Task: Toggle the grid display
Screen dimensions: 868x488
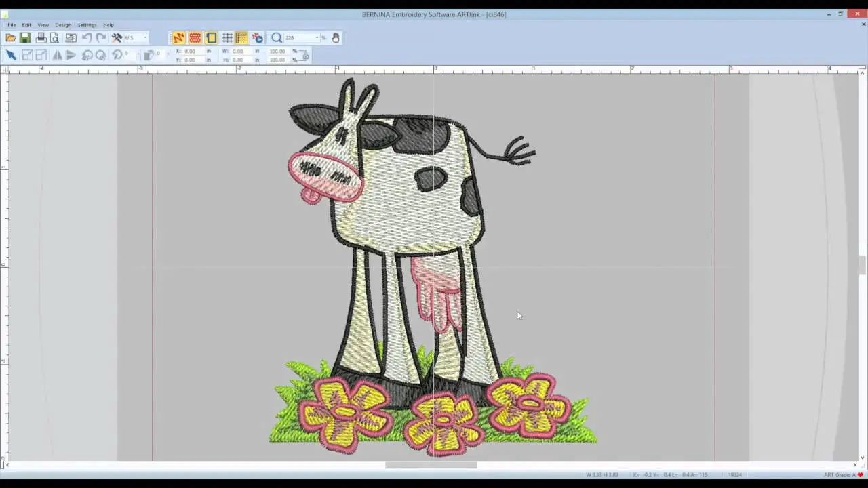Action: 227,38
